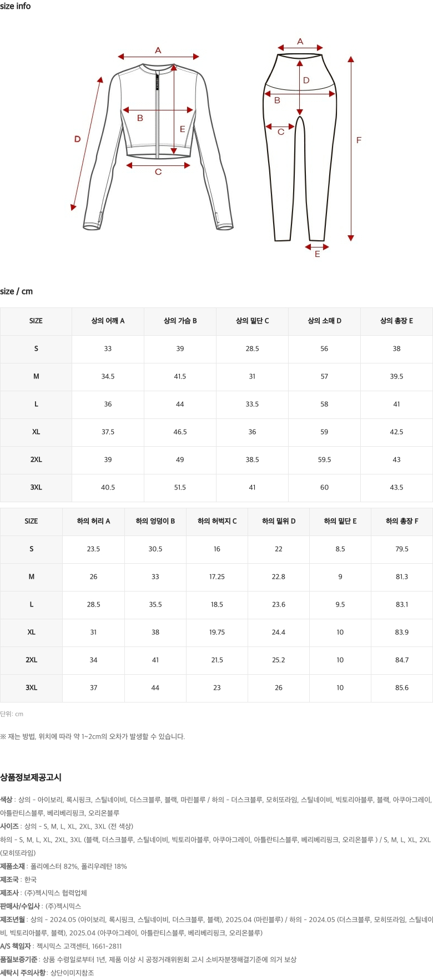Click the '상품정보제공고시' heading
Image resolution: width=433 pixels, height=980 pixels.
pos(31,777)
